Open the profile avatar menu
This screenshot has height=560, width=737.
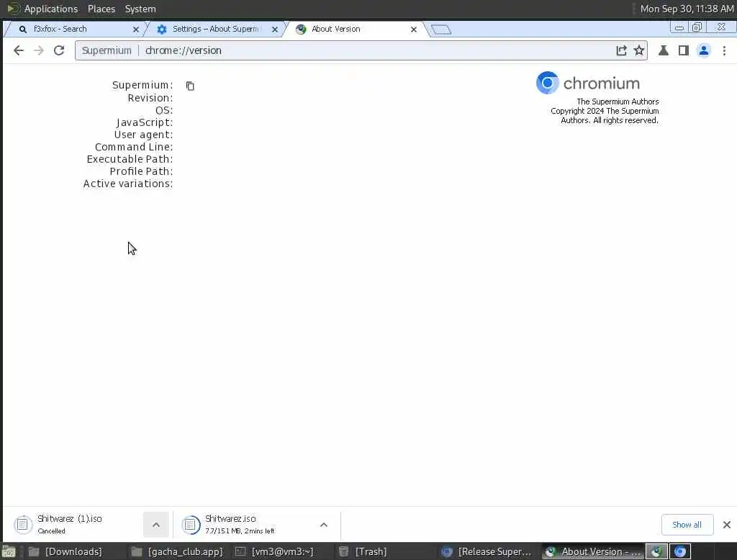704,50
